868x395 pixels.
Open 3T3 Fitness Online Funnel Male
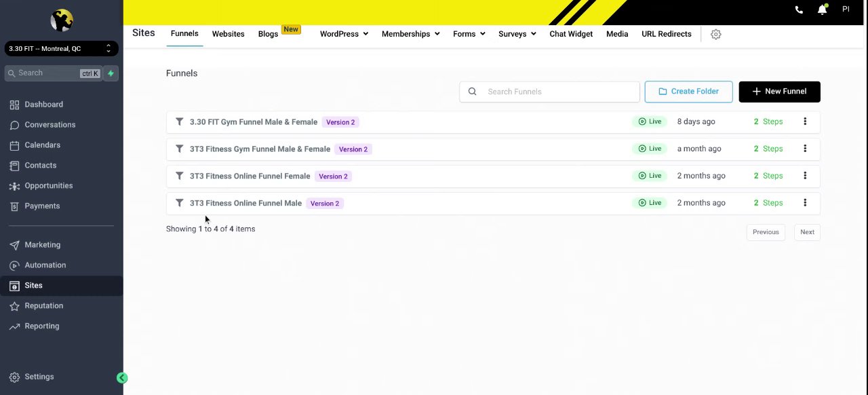coord(245,204)
